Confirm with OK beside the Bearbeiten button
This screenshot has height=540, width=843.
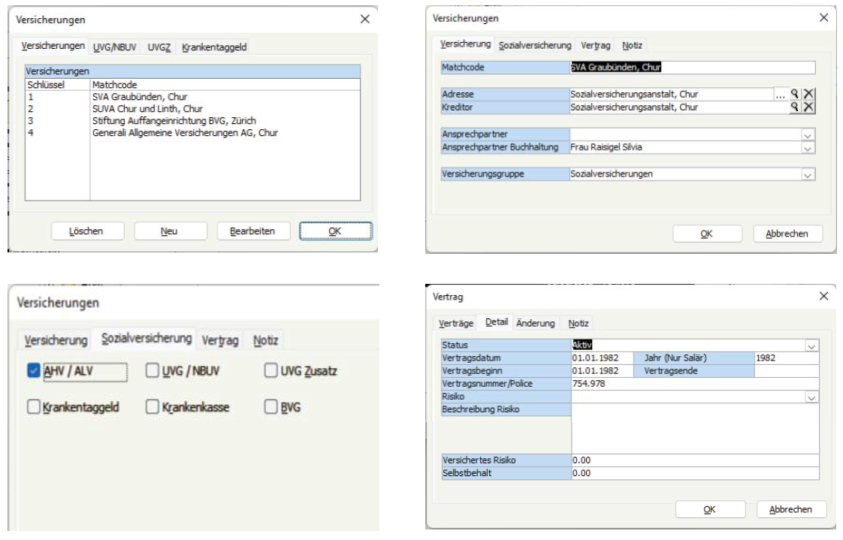pyautogui.click(x=335, y=231)
